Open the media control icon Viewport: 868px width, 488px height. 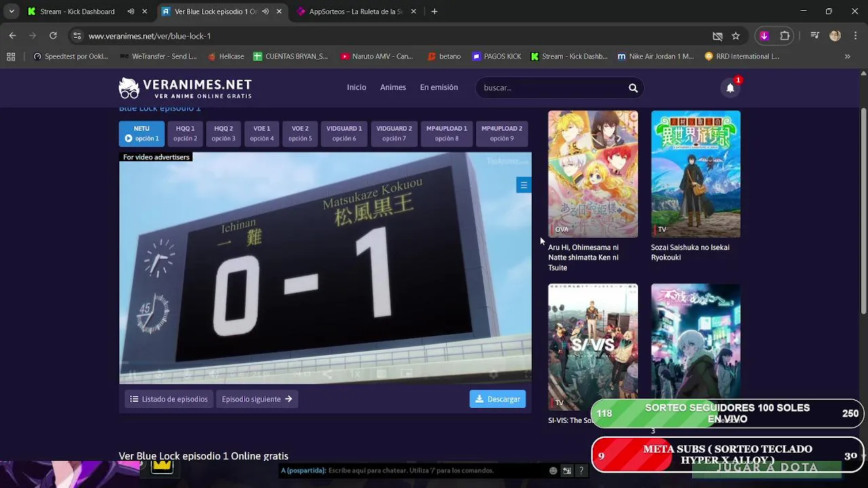coord(815,36)
